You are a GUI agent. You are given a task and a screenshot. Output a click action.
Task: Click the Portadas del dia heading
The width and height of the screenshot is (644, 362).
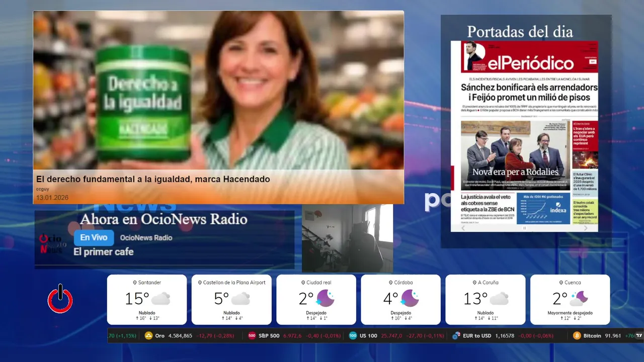tap(520, 32)
